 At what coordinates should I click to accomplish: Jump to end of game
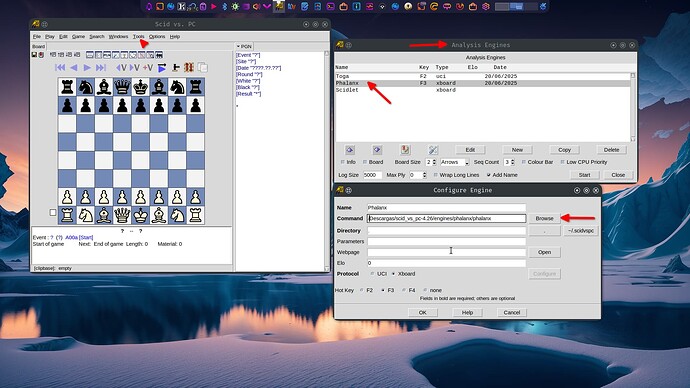point(101,67)
